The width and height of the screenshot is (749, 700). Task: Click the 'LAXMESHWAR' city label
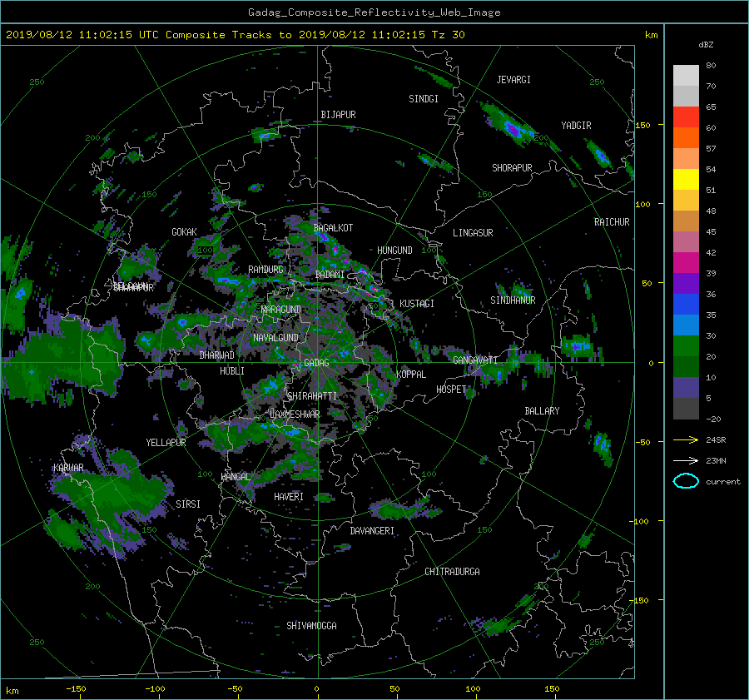pyautogui.click(x=295, y=415)
